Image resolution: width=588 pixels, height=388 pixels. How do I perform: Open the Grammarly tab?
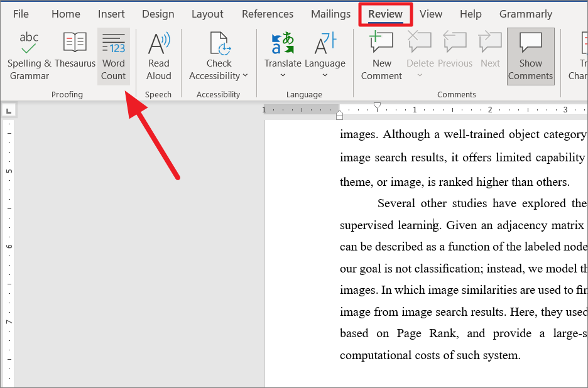526,14
